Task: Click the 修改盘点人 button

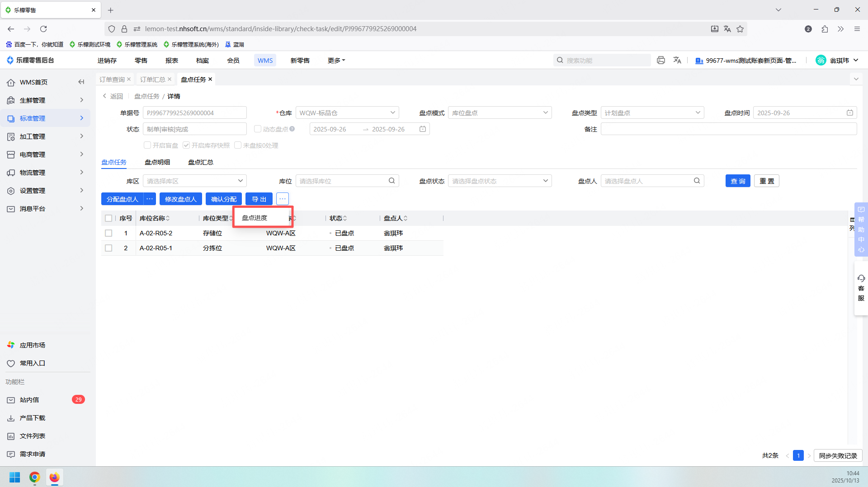Action: pyautogui.click(x=181, y=199)
